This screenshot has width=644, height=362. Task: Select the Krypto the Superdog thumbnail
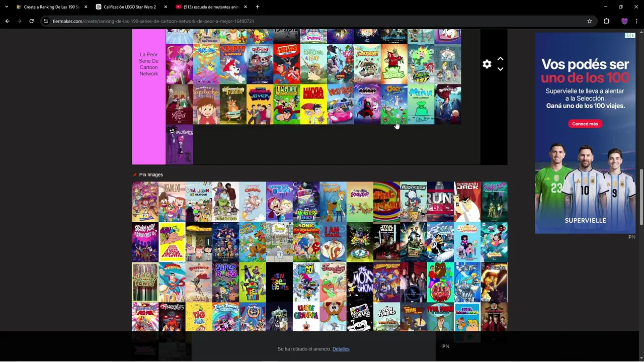233,64
